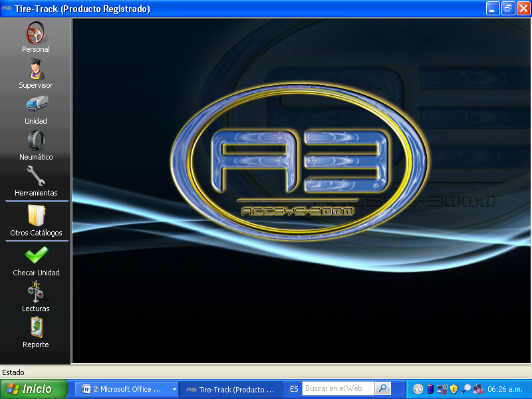Click the Tire-Track title bar app icon
Viewport: 532px width, 399px height.
pos(7,9)
